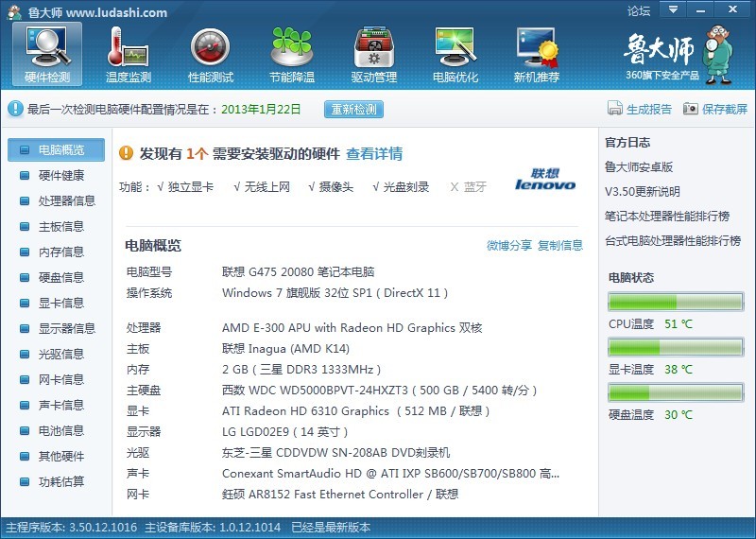Click the blue info exclamation icon

(15, 109)
